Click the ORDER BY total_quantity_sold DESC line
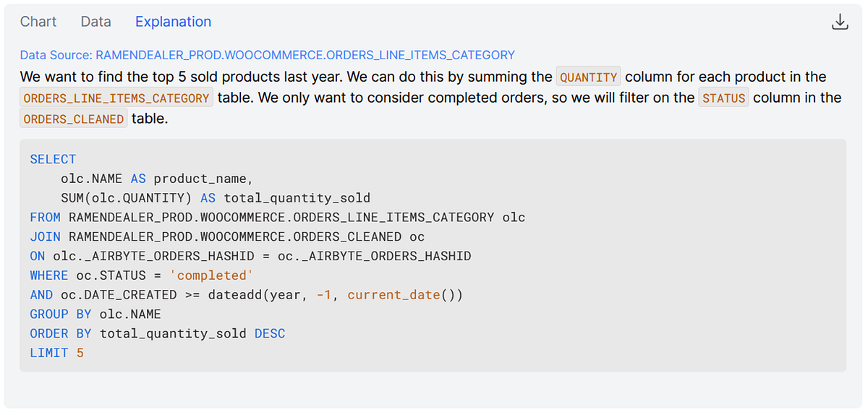This screenshot has height=415, width=868. click(158, 333)
